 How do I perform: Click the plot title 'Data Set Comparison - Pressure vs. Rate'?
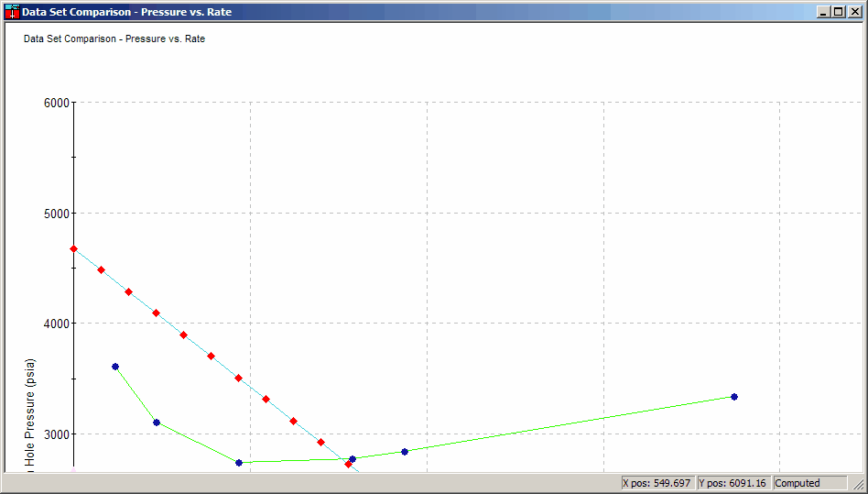[114, 38]
